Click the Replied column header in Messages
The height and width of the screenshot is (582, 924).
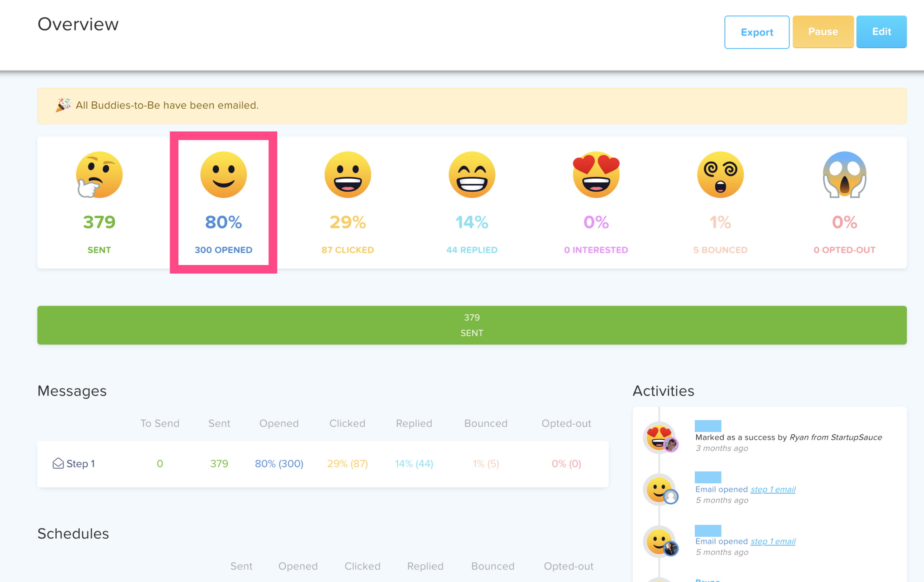tap(414, 423)
